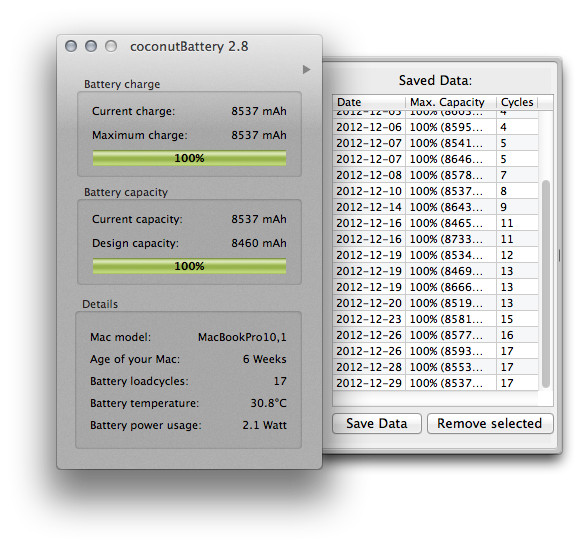Click the MacBookPro10,1 model value
578x548 pixels.
242,337
